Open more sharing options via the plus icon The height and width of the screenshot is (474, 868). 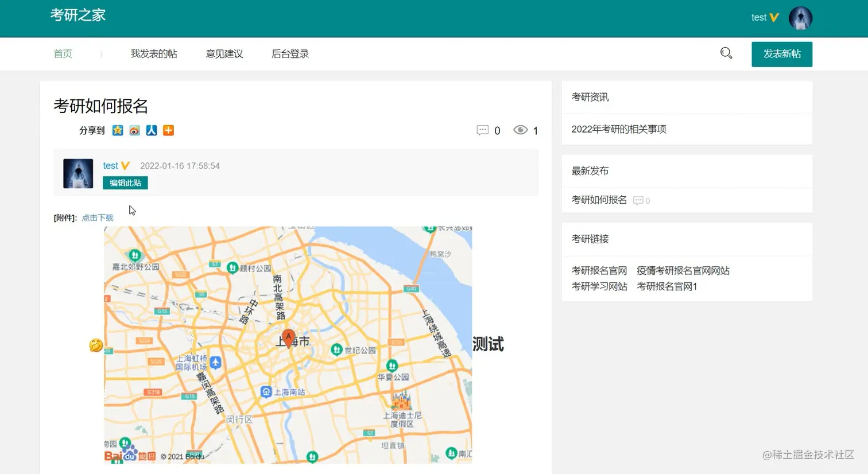(168, 130)
